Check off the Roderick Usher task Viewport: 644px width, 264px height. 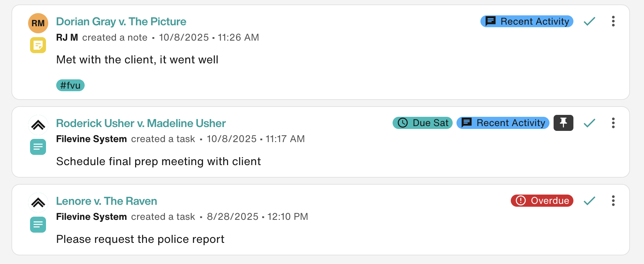[589, 123]
